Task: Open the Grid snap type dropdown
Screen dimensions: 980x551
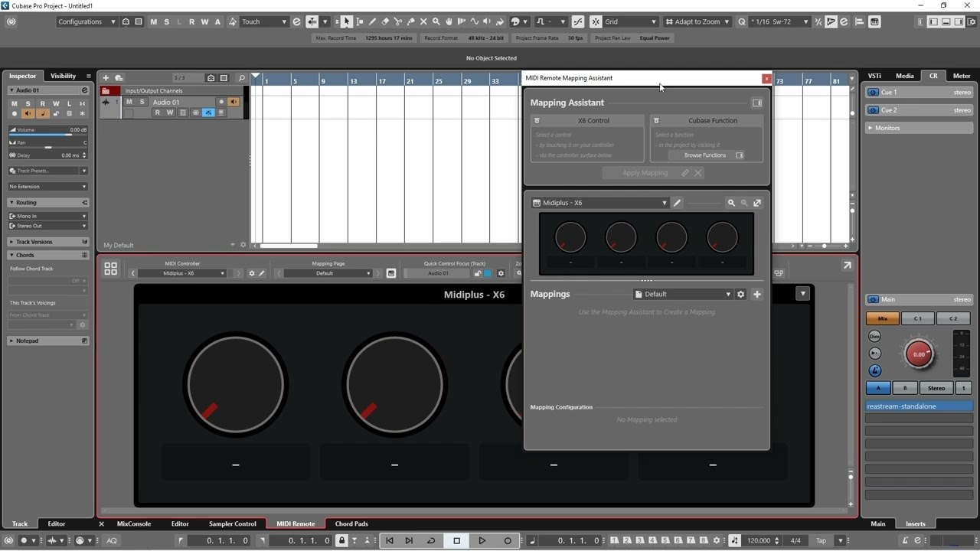Action: 631,21
